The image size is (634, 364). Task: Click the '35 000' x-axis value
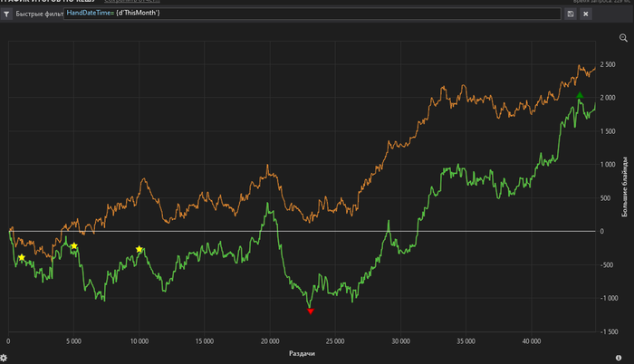pyautogui.click(x=466, y=341)
